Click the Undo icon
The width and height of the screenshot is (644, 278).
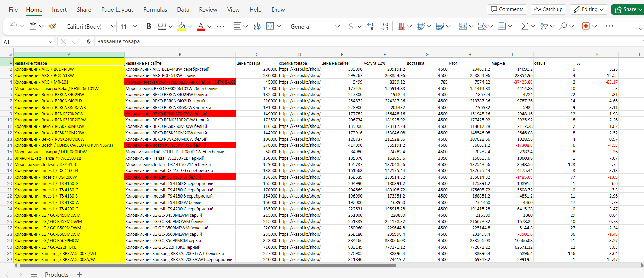coord(13,26)
